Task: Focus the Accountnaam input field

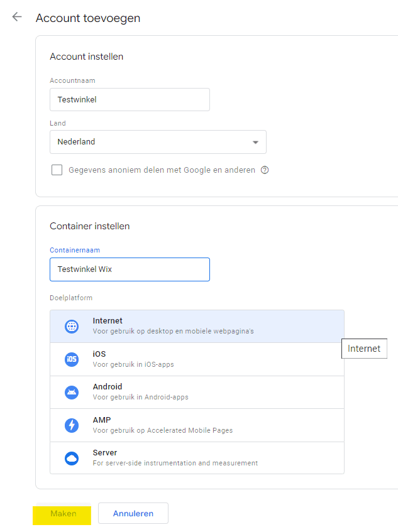Action: 130,99
